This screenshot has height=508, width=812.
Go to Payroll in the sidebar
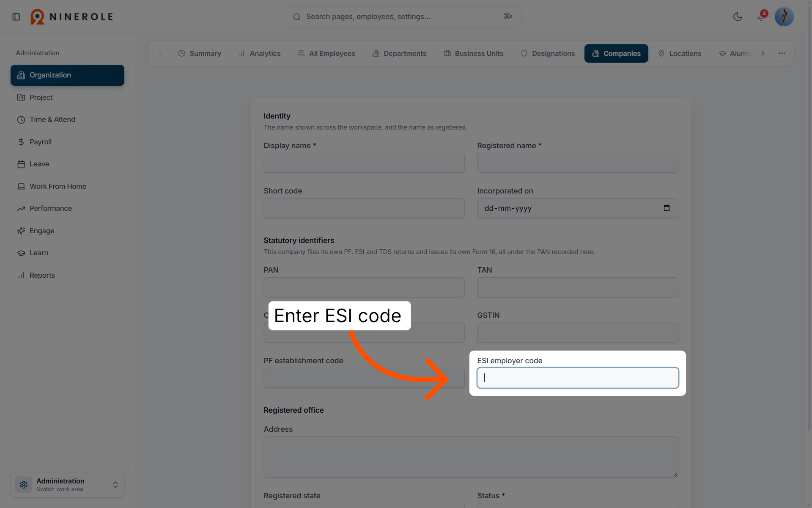pyautogui.click(x=67, y=142)
